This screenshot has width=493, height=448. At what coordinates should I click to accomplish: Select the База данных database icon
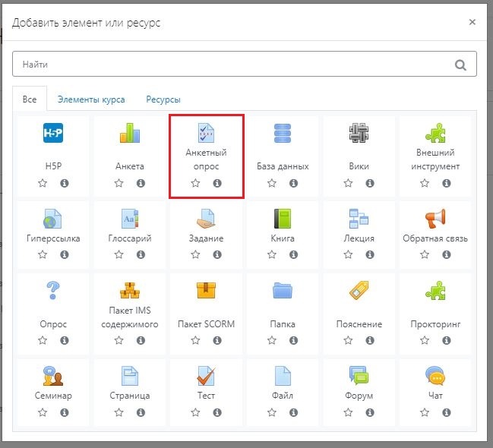(283, 133)
